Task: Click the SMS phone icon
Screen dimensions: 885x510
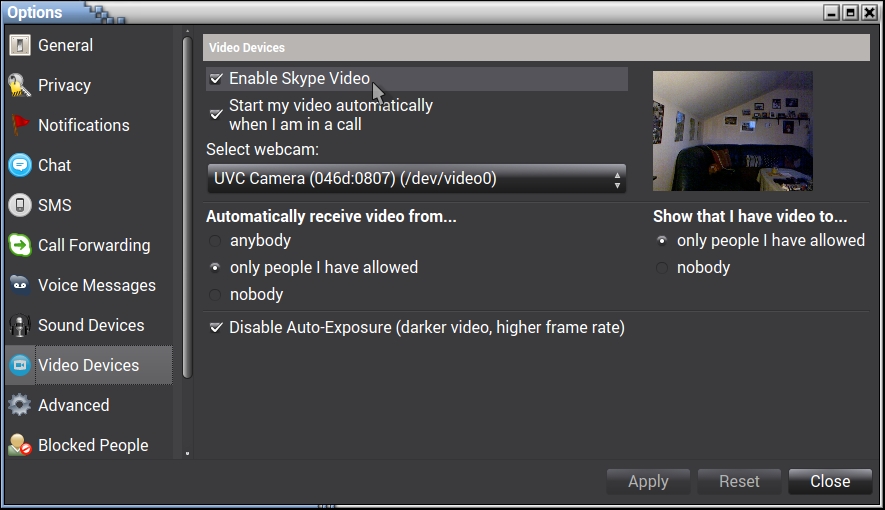Action: click(x=20, y=206)
